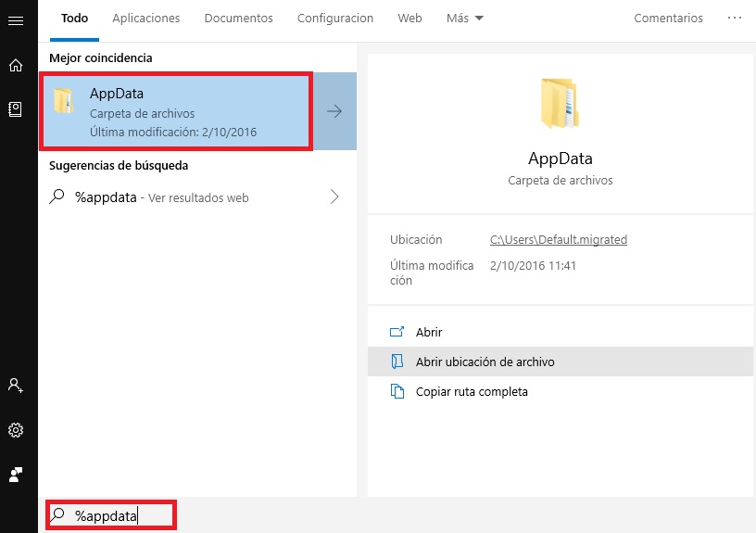Viewport: 756px width, 533px height.
Task: Expand the %appdata web results chevron
Action: tap(334, 197)
